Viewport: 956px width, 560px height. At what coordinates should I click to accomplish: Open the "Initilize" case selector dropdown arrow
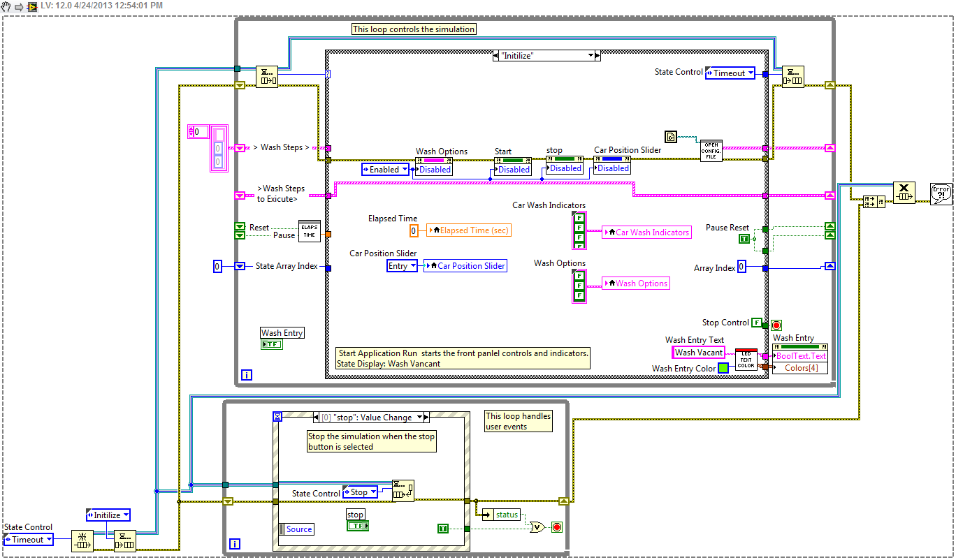coord(591,54)
